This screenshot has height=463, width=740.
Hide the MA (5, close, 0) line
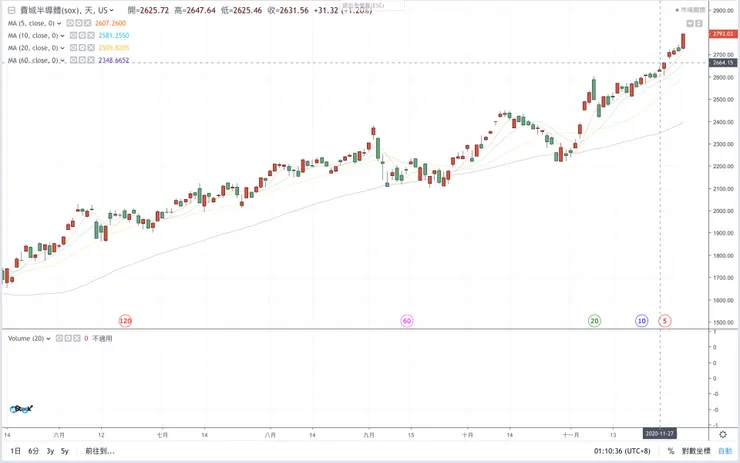[70, 23]
